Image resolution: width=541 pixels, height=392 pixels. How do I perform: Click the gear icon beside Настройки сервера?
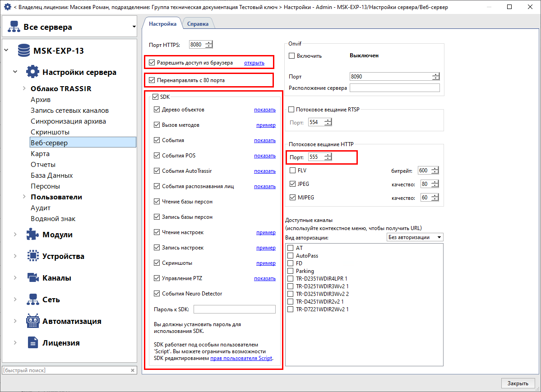point(32,72)
